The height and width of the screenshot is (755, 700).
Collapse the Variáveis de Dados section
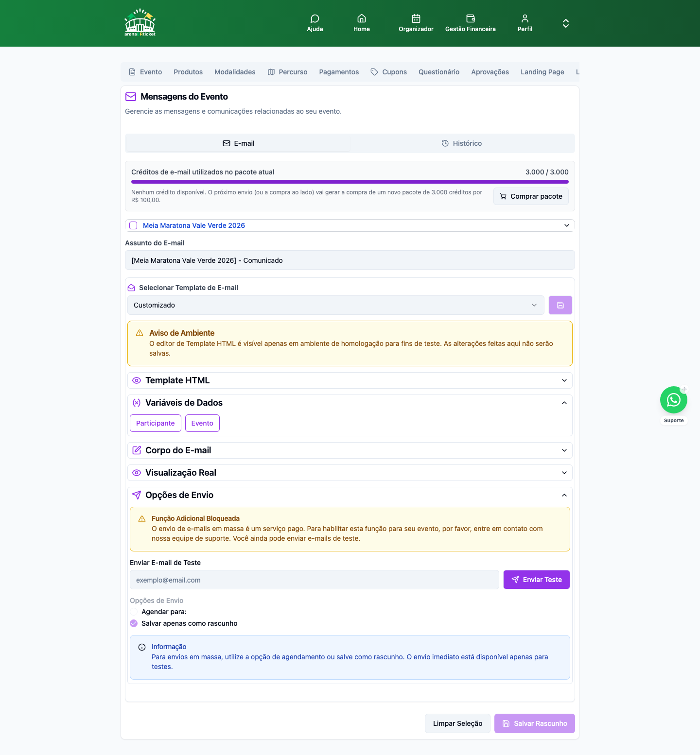point(350,403)
